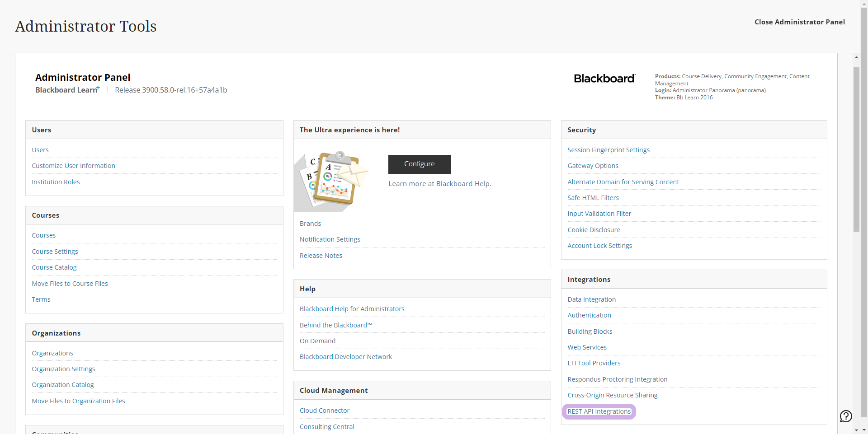Open Input Validation Filter
This screenshot has height=434, width=868.
coord(599,214)
